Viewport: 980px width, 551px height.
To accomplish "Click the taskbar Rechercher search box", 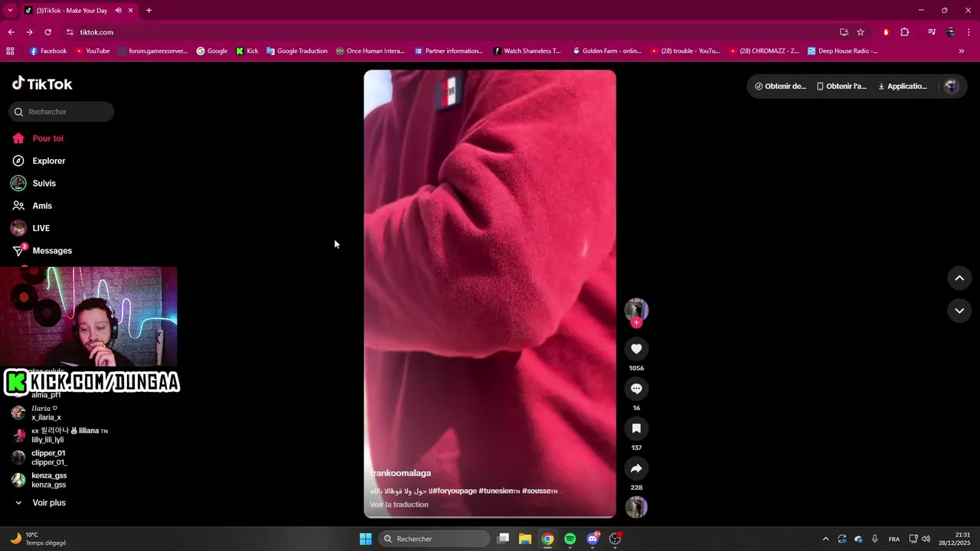I will [x=434, y=539].
